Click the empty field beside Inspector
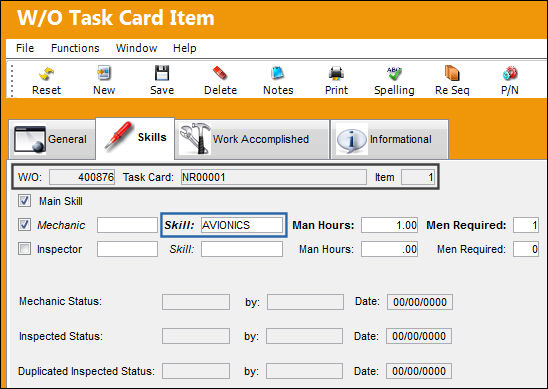This screenshot has height=389, width=548. click(127, 249)
